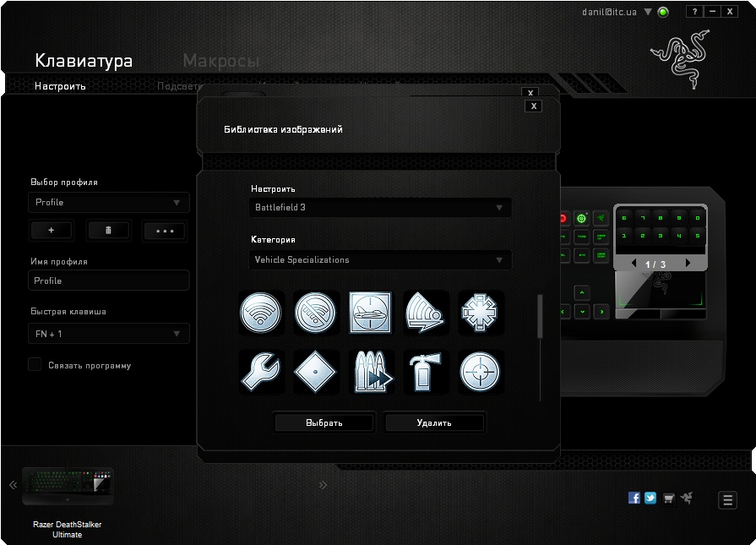Click the green target key on the keyboard image

pyautogui.click(x=582, y=219)
